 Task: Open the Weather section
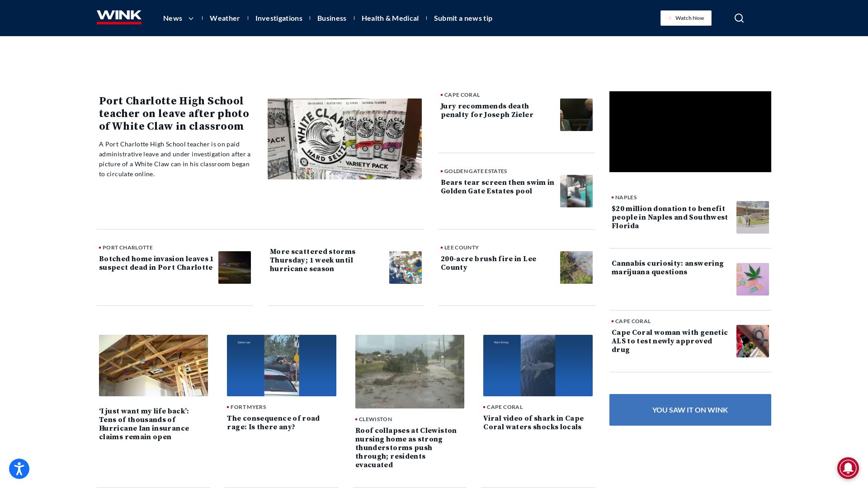coord(225,18)
